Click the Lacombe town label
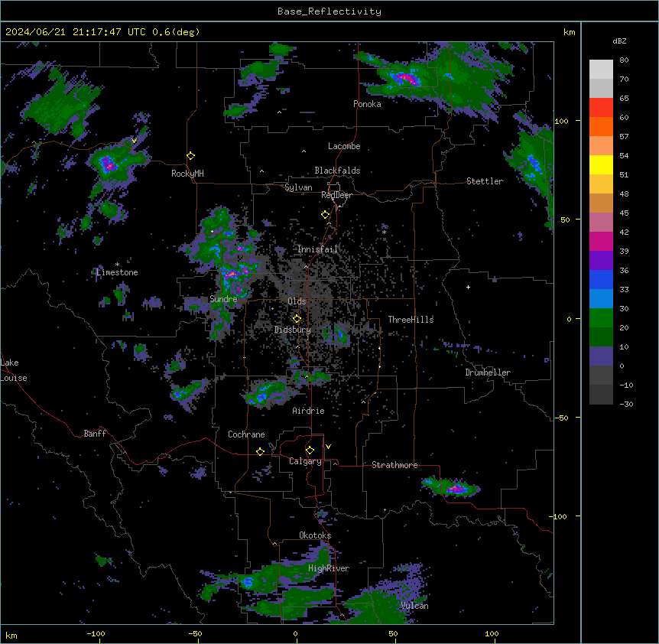The width and height of the screenshot is (659, 644). (x=344, y=146)
